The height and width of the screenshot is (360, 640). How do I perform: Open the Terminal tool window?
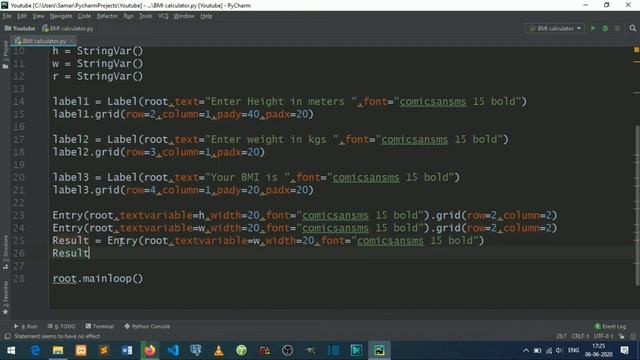(100, 326)
